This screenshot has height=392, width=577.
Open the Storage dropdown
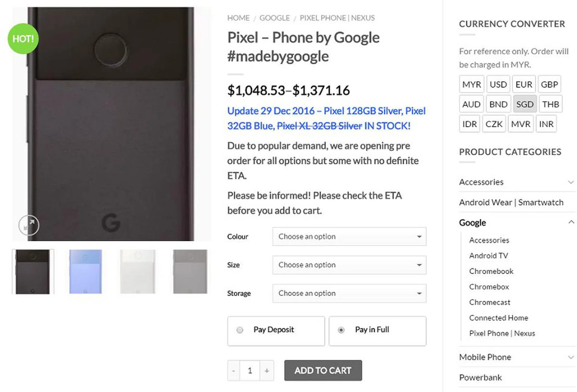coord(349,293)
